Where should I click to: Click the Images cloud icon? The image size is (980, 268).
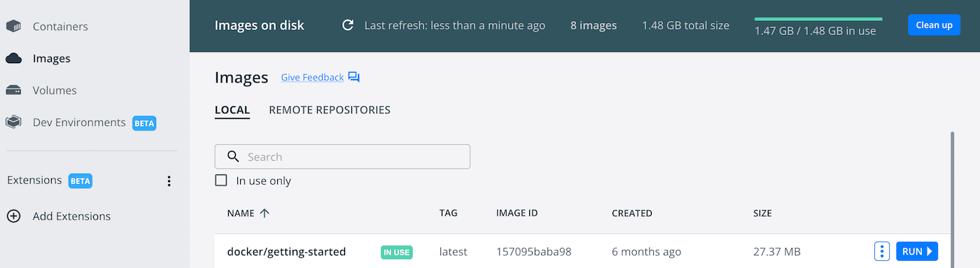13,59
